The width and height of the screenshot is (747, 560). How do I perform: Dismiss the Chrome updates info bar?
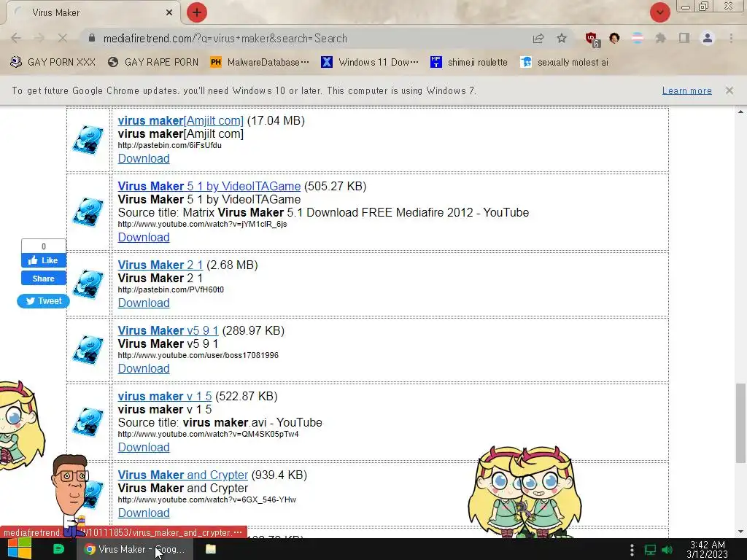click(x=729, y=90)
